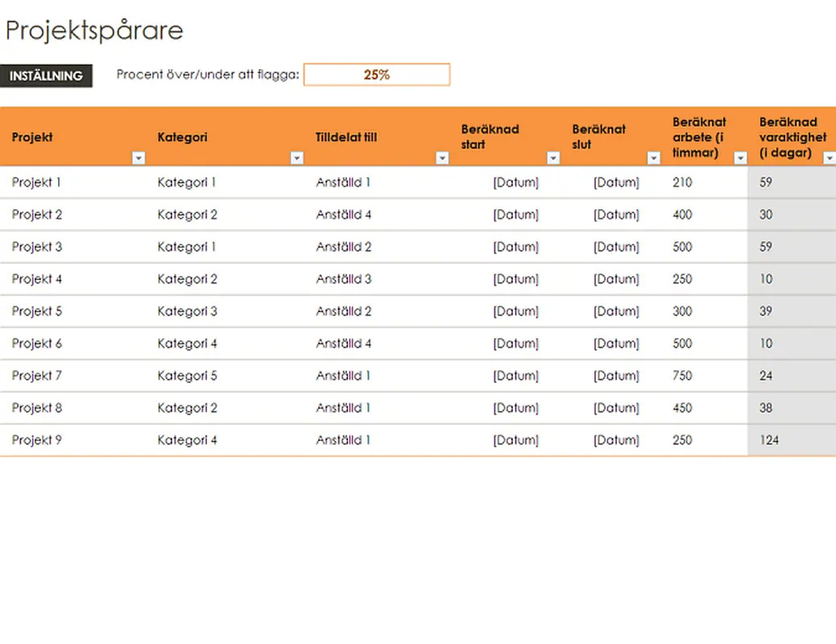836x644 pixels.
Task: Select the 25% flag percentage field
Action: click(376, 75)
